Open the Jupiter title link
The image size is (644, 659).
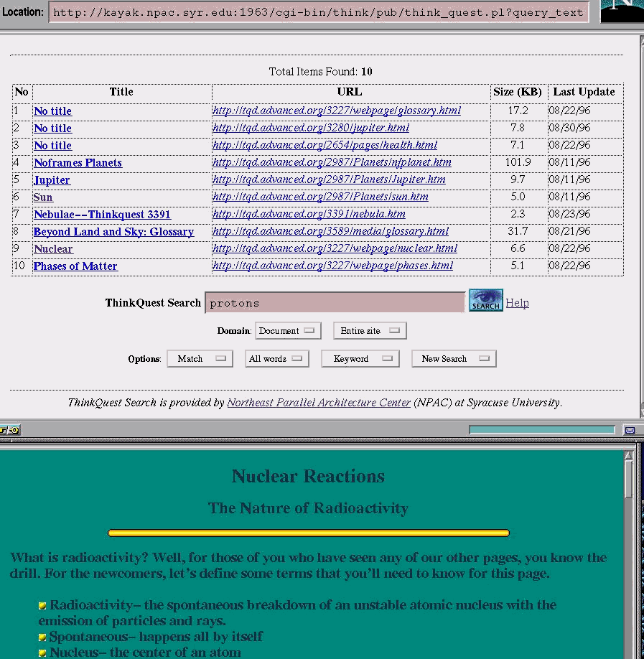52,180
